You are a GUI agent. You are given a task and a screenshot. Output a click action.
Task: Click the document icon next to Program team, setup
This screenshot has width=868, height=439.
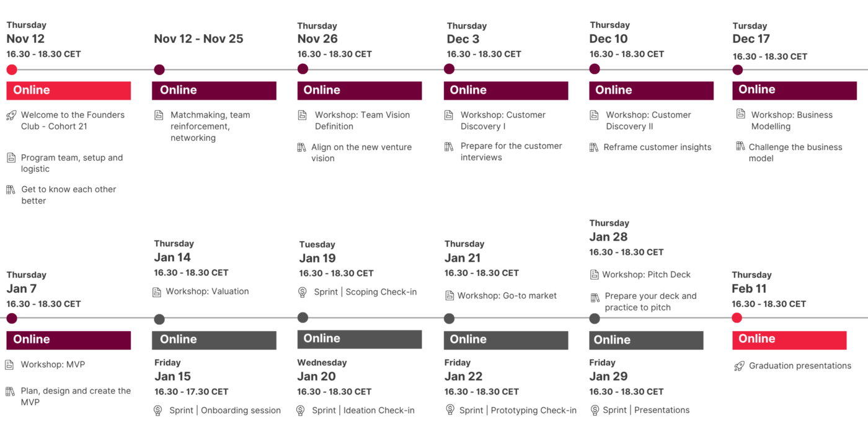(x=11, y=157)
